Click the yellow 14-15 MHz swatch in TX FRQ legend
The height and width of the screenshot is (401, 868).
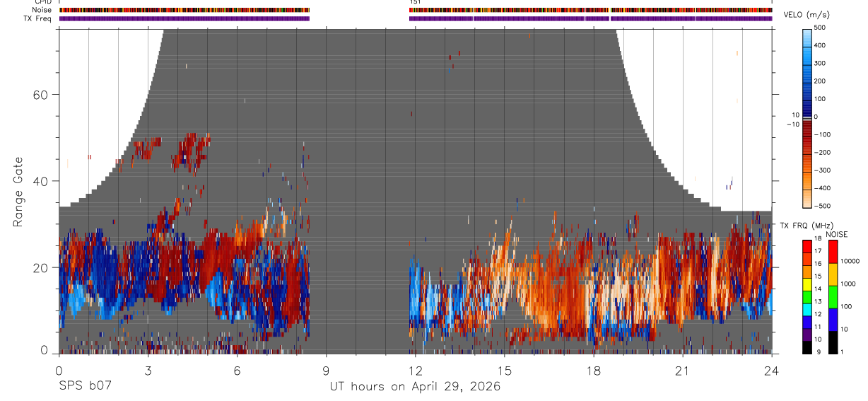pyautogui.click(x=807, y=284)
